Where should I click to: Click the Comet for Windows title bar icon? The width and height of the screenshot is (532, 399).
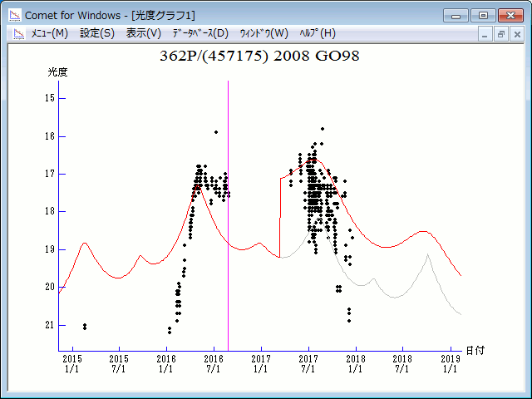15,15
